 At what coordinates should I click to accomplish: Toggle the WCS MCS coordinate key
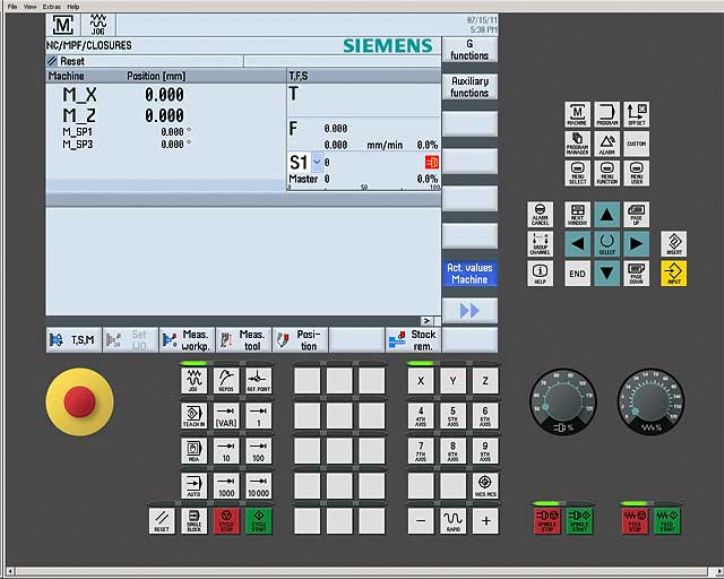[x=485, y=485]
